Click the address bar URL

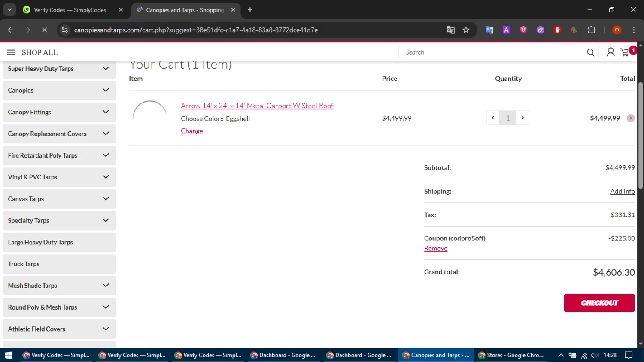(x=196, y=30)
